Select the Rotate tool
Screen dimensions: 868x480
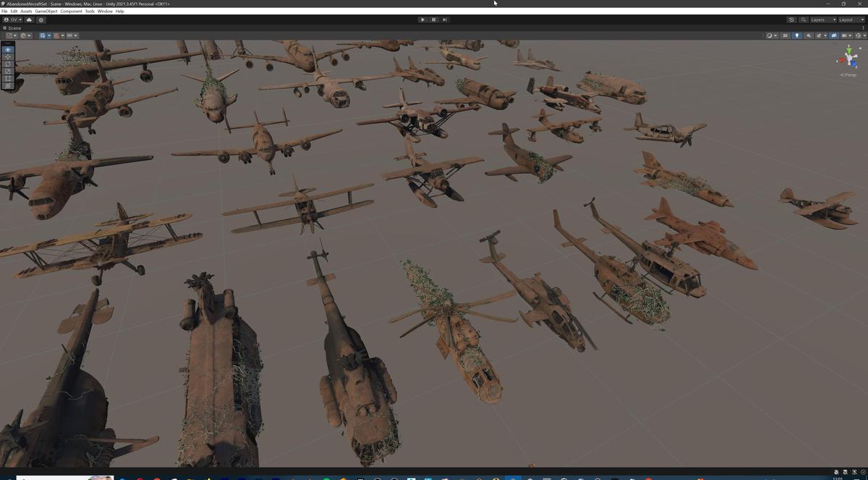(x=8, y=64)
